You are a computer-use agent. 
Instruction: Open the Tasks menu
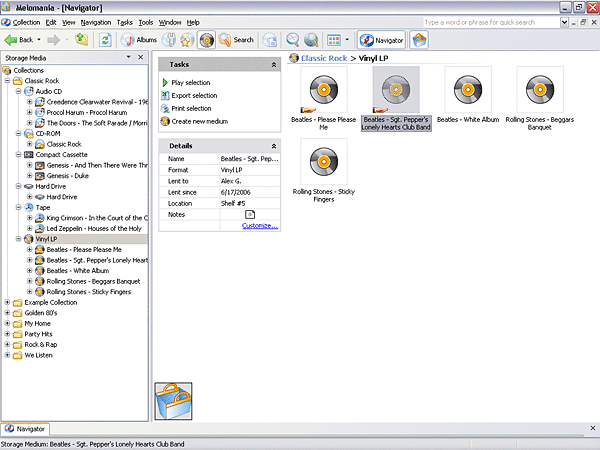(x=125, y=23)
